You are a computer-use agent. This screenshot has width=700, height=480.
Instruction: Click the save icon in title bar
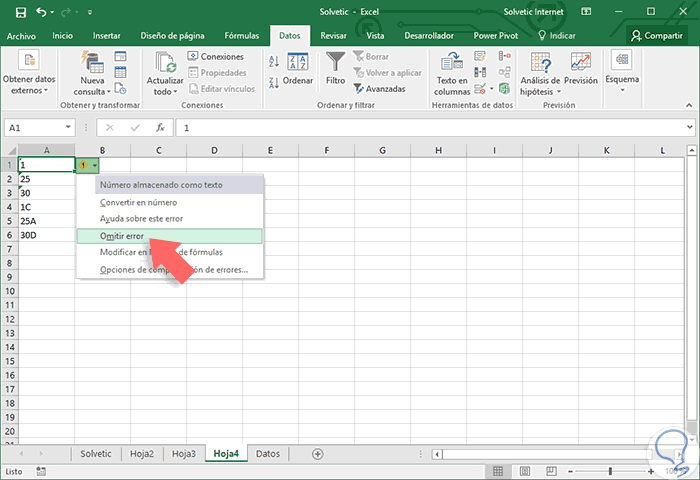[x=19, y=12]
